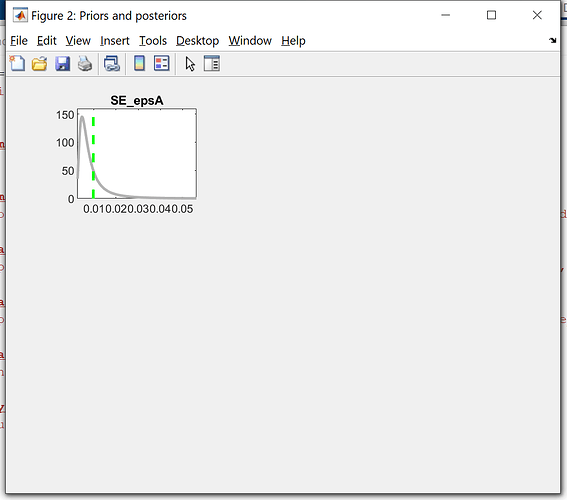Select the Edit Plot arrow tool
Image resolution: width=567 pixels, height=500 pixels.
pyautogui.click(x=190, y=64)
